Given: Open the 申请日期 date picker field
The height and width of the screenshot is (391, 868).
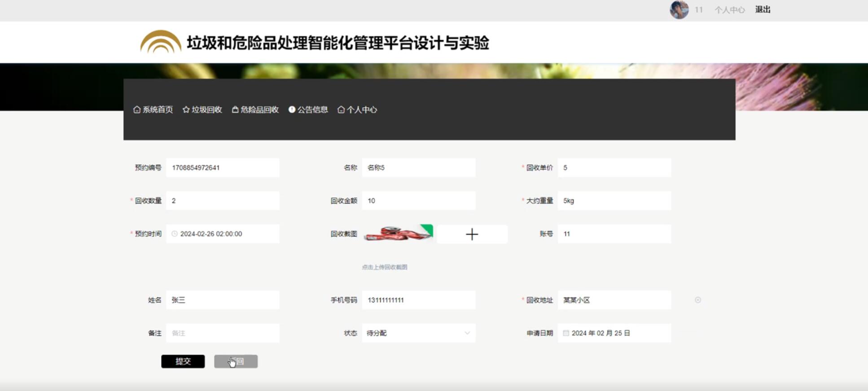Looking at the screenshot, I should click(x=614, y=333).
